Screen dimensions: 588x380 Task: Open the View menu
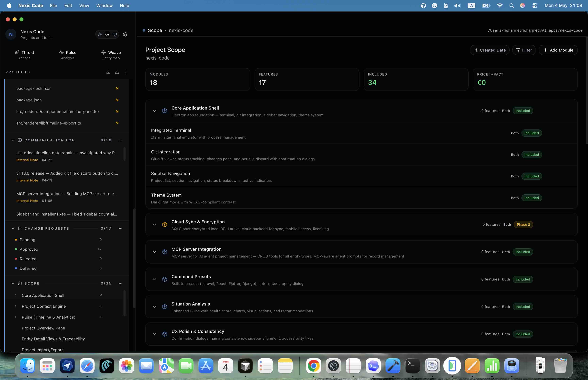point(84,5)
